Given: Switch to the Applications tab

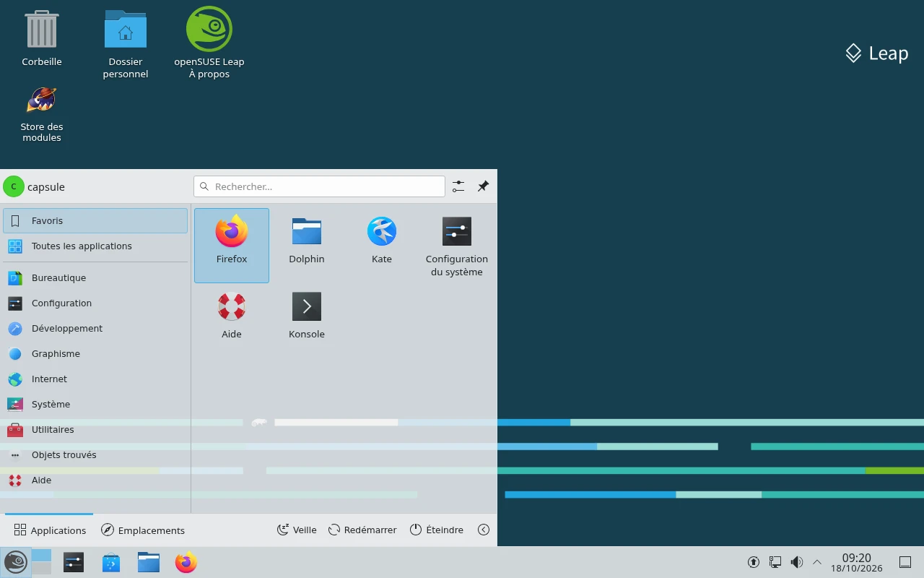Looking at the screenshot, I should (x=50, y=530).
